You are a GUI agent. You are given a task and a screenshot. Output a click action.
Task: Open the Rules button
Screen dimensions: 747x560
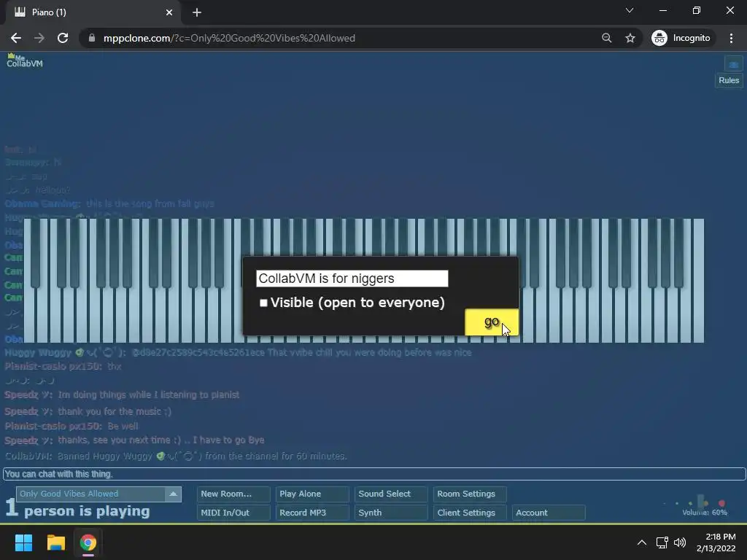pos(729,80)
